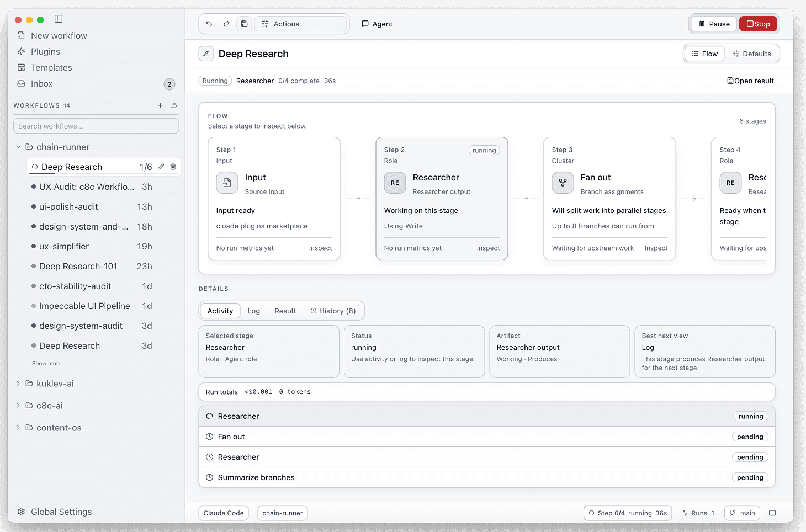Click Inspect on the Researcher stage card
This screenshot has height=532, width=806.
[x=488, y=248]
